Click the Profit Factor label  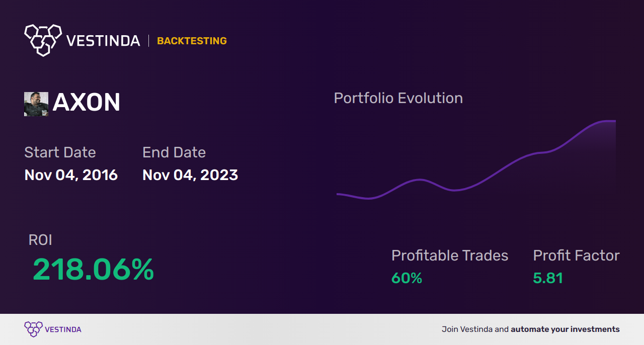coord(576,255)
